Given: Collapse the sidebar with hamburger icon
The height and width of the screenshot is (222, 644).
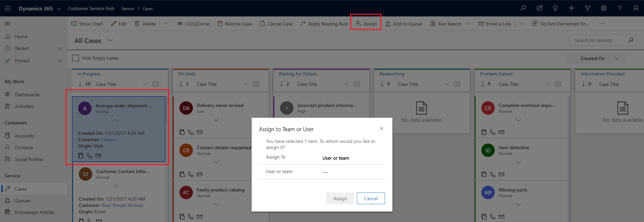Looking at the screenshot, I should click(x=7, y=23).
